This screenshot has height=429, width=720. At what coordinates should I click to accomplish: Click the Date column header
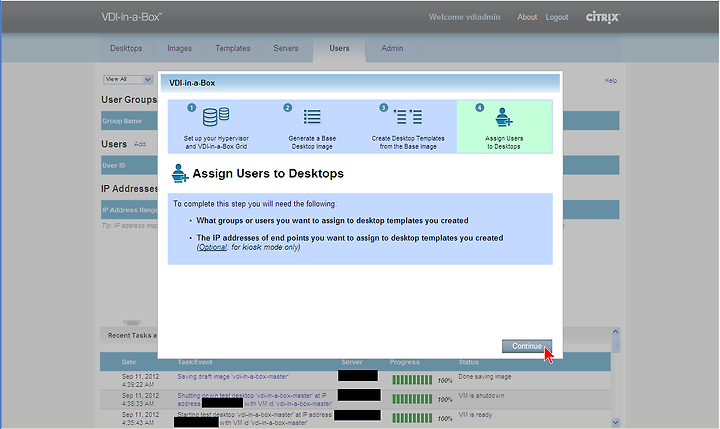[x=129, y=362]
